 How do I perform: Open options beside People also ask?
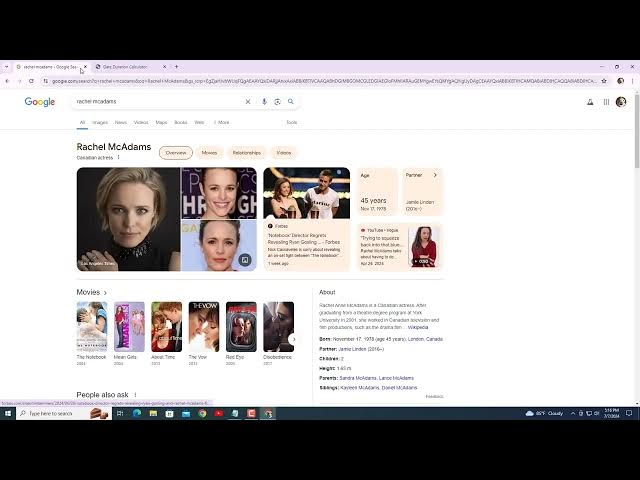tap(136, 395)
